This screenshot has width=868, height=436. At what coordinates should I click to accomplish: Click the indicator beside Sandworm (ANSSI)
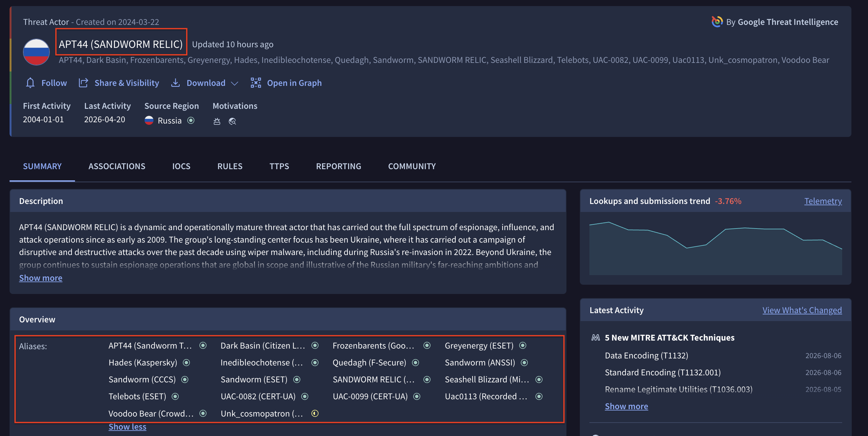point(524,363)
